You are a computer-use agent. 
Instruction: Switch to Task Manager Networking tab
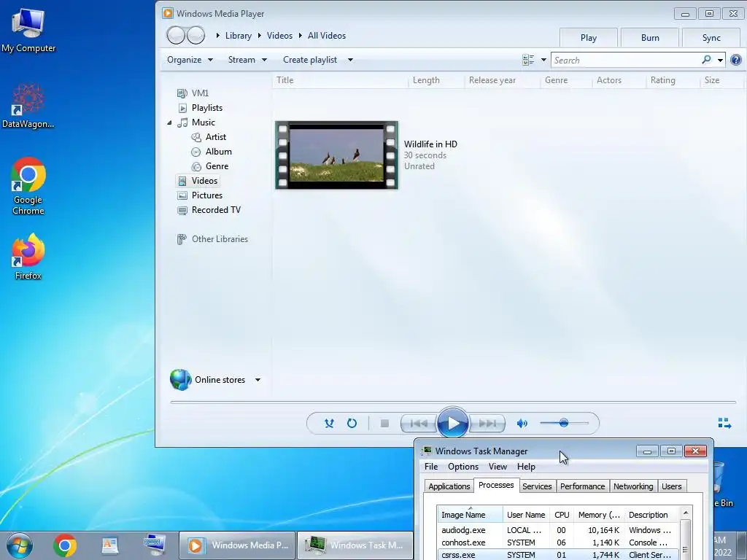(633, 486)
